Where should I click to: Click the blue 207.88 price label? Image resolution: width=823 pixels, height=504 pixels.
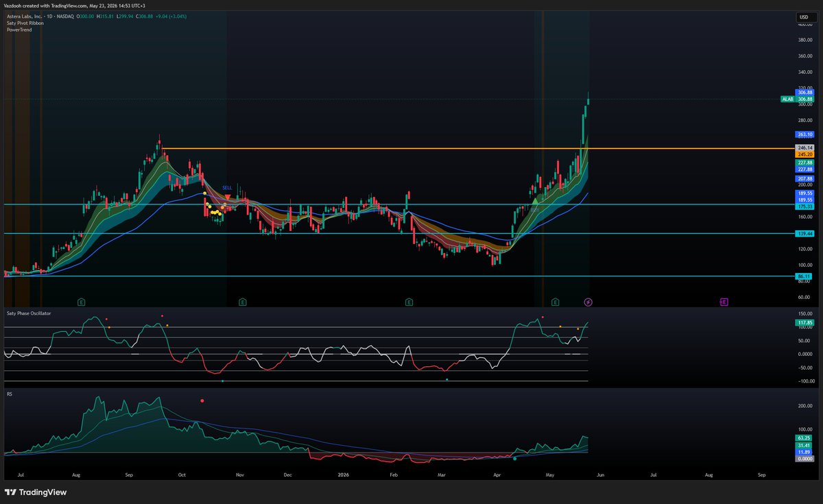(x=804, y=178)
